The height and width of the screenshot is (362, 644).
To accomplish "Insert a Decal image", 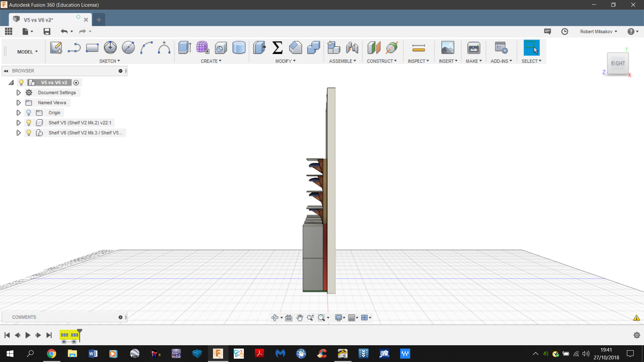I will [448, 48].
